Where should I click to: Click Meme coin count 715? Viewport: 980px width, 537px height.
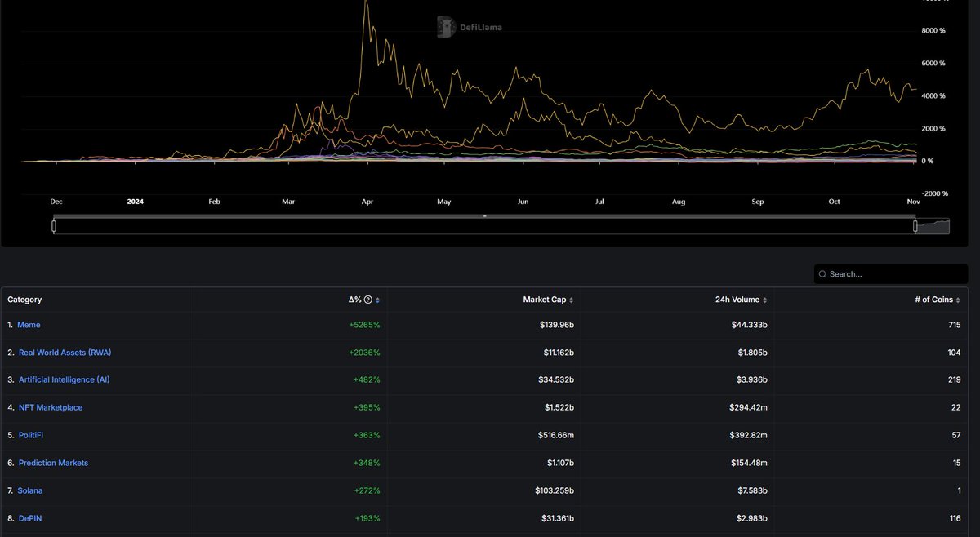pyautogui.click(x=955, y=325)
